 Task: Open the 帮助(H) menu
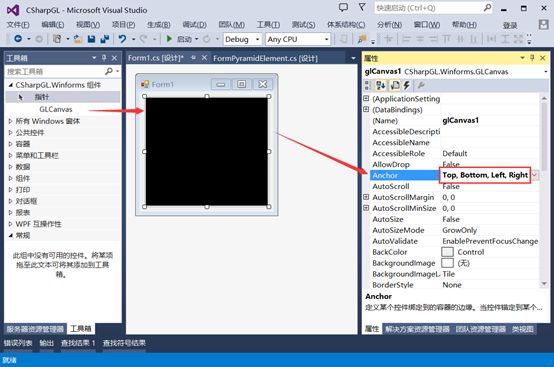[464, 25]
